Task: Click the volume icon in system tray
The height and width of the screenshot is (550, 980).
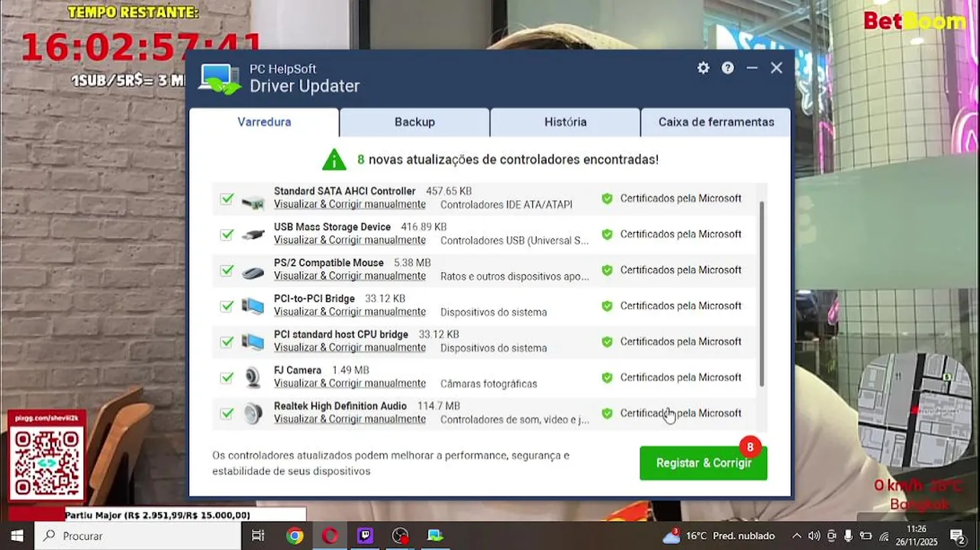Action: pyautogui.click(x=814, y=535)
